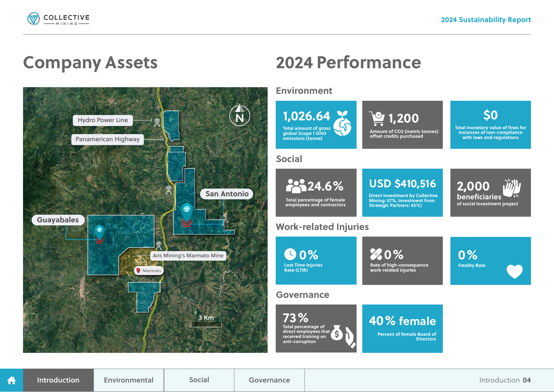Click the "Fatality Rate" caption
Image resolution: width=554 pixels, height=392 pixels.
[472, 265]
